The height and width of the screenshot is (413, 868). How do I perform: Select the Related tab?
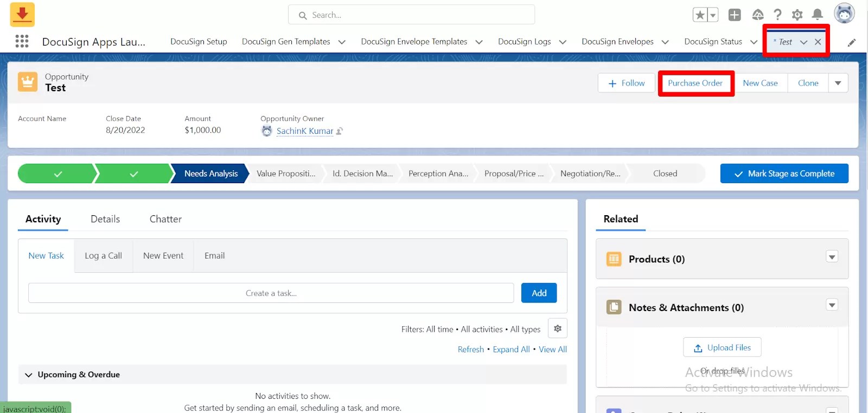click(621, 219)
